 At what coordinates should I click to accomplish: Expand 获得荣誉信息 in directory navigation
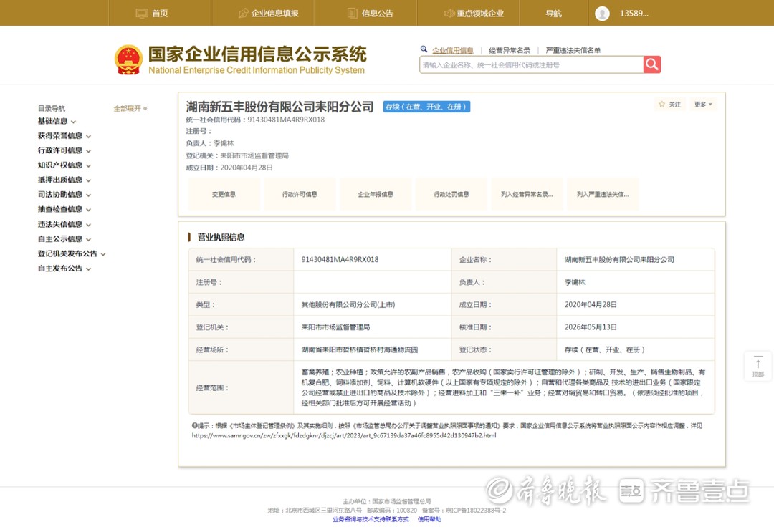tap(64, 136)
